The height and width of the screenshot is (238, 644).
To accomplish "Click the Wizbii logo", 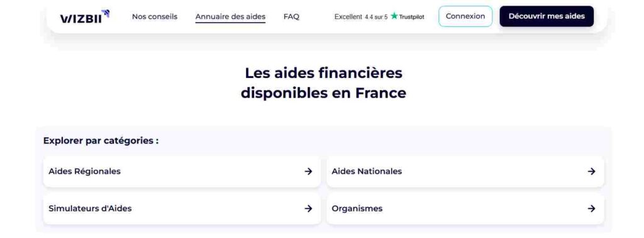I will click(85, 17).
